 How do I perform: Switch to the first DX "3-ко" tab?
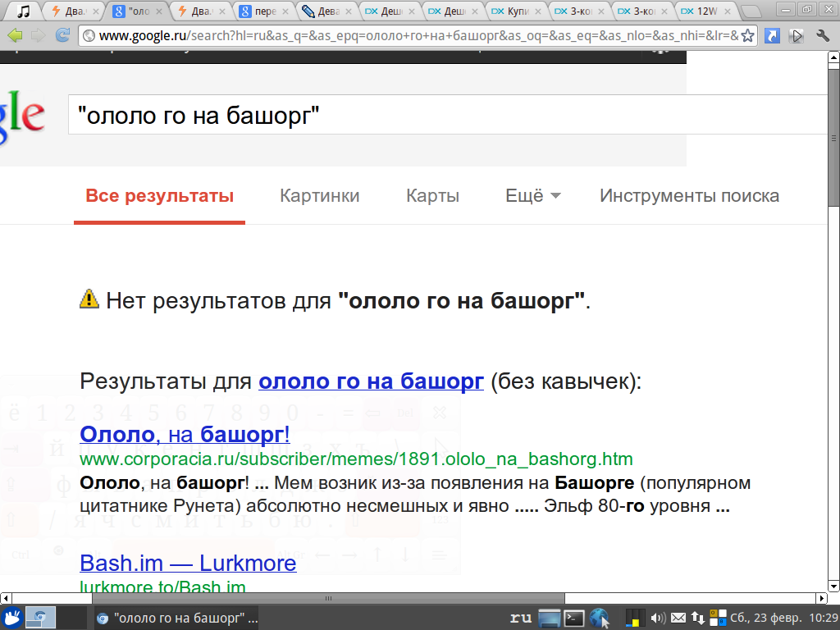coord(581,11)
